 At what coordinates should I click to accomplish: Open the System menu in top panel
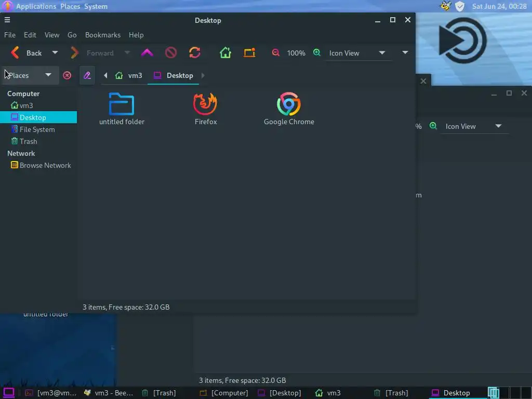coord(96,6)
